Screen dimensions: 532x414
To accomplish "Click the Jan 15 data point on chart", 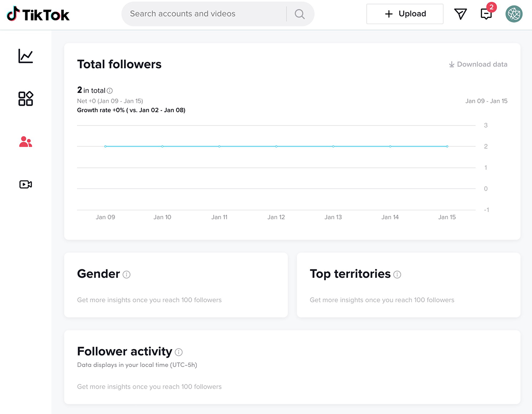I will click(x=447, y=146).
